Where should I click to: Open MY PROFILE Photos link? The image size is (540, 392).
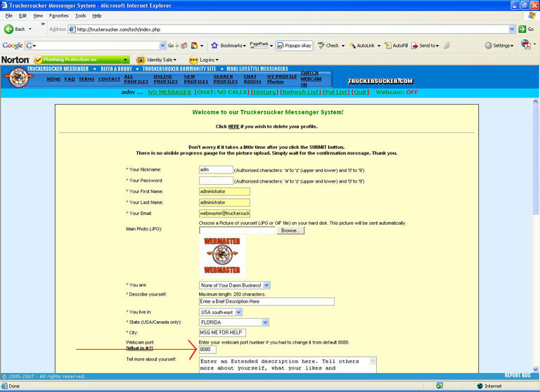pos(282,79)
